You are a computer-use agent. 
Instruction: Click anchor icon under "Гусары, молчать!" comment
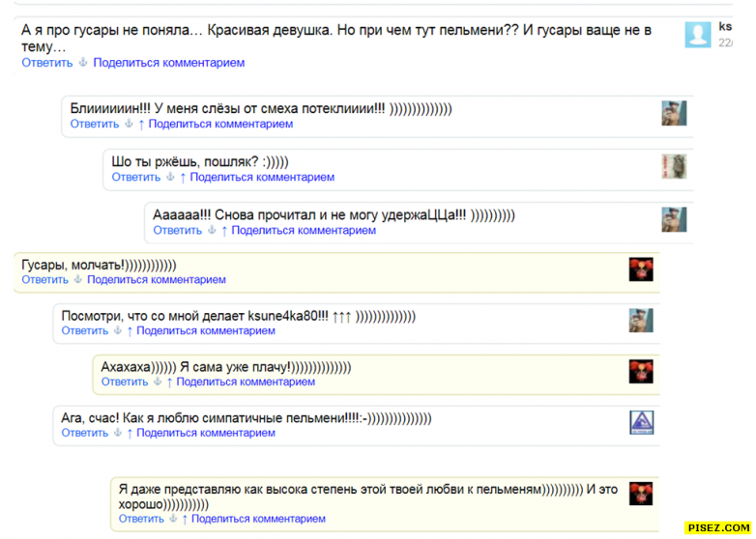pos(77,280)
